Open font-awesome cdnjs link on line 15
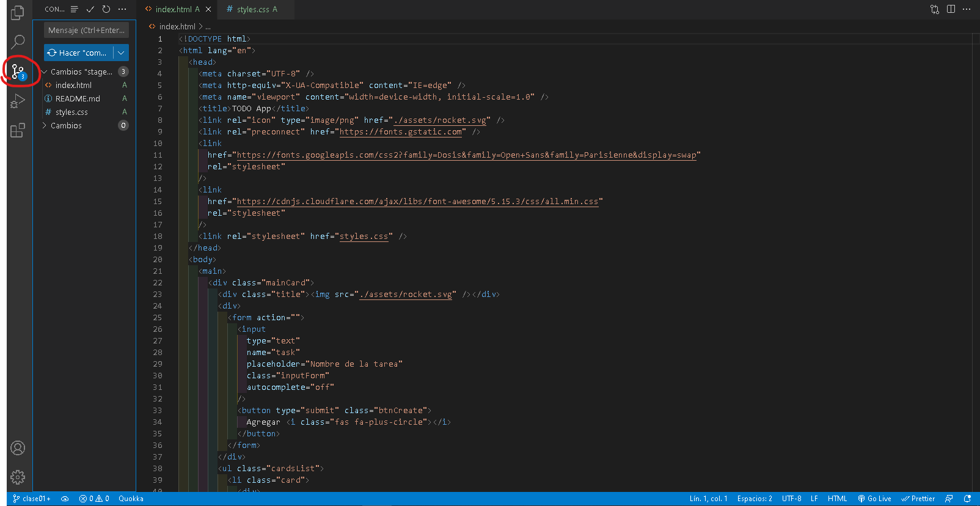 (x=417, y=202)
